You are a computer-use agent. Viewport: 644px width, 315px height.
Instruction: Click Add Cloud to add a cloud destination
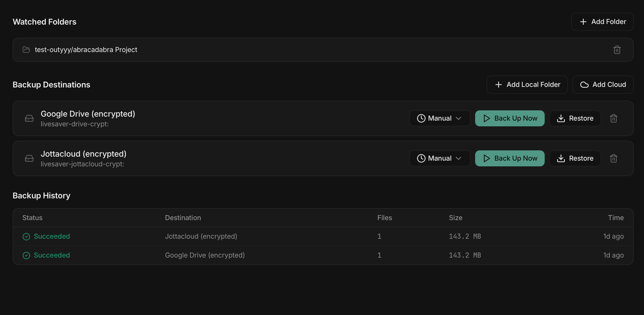[602, 84]
